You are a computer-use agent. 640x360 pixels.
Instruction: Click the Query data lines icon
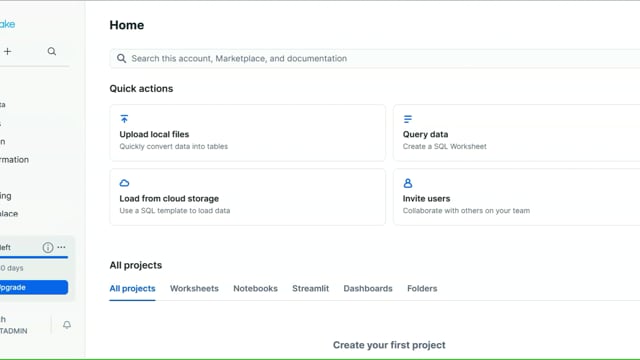407,119
